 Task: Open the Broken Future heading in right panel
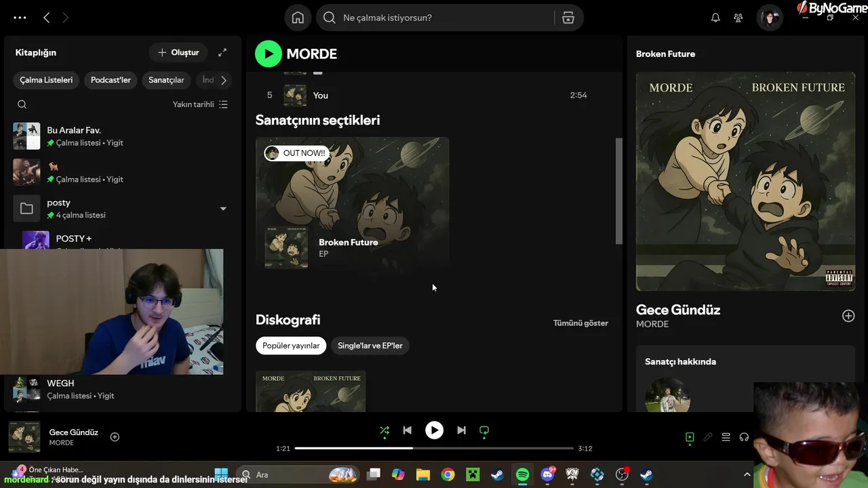(x=665, y=54)
